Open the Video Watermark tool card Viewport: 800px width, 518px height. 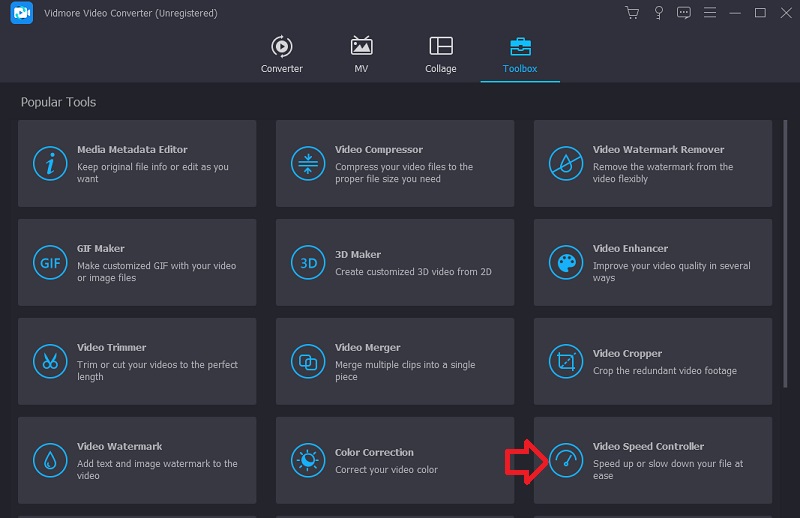coord(137,460)
